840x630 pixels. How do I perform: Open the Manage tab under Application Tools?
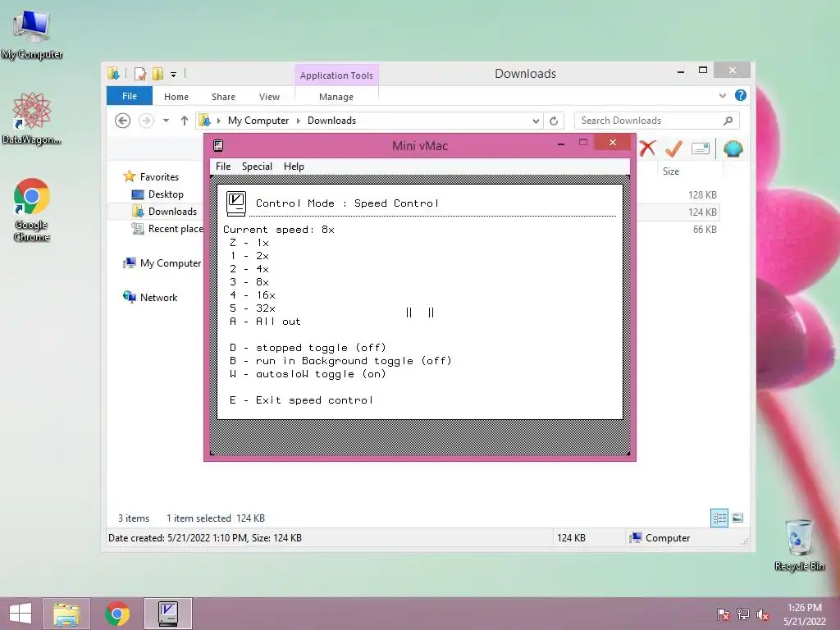[x=336, y=97]
